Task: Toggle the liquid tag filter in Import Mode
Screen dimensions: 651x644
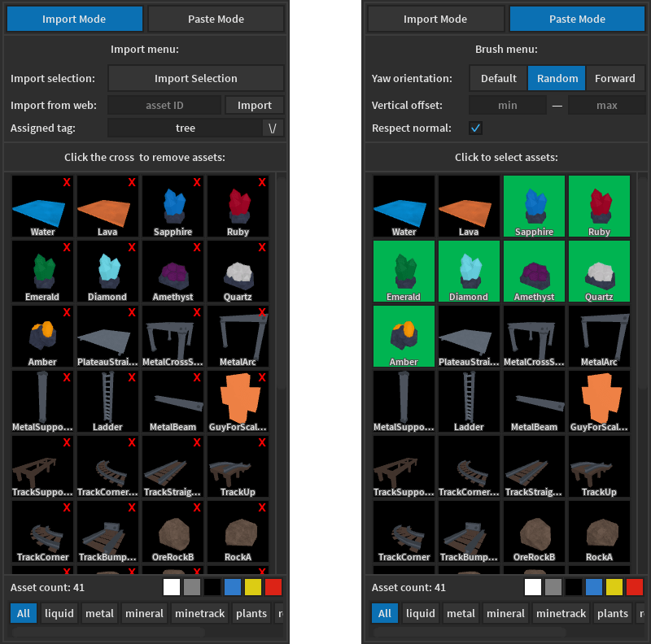Action: pyautogui.click(x=59, y=613)
